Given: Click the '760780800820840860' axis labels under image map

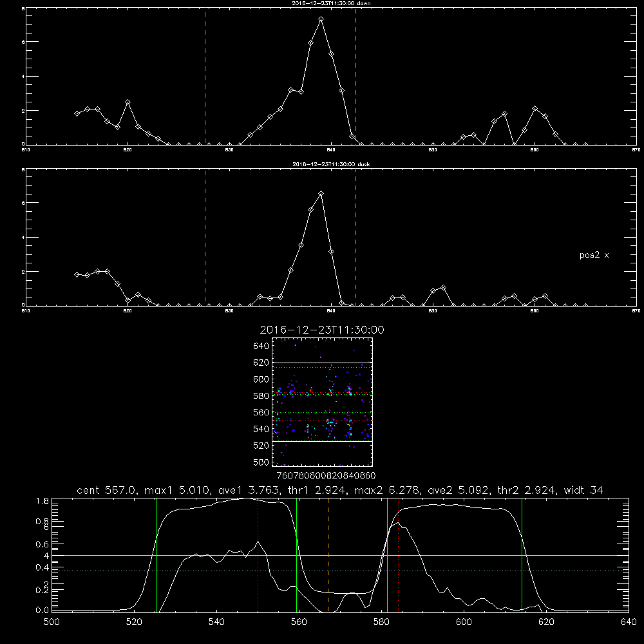Looking at the screenshot, I should 326,475.
